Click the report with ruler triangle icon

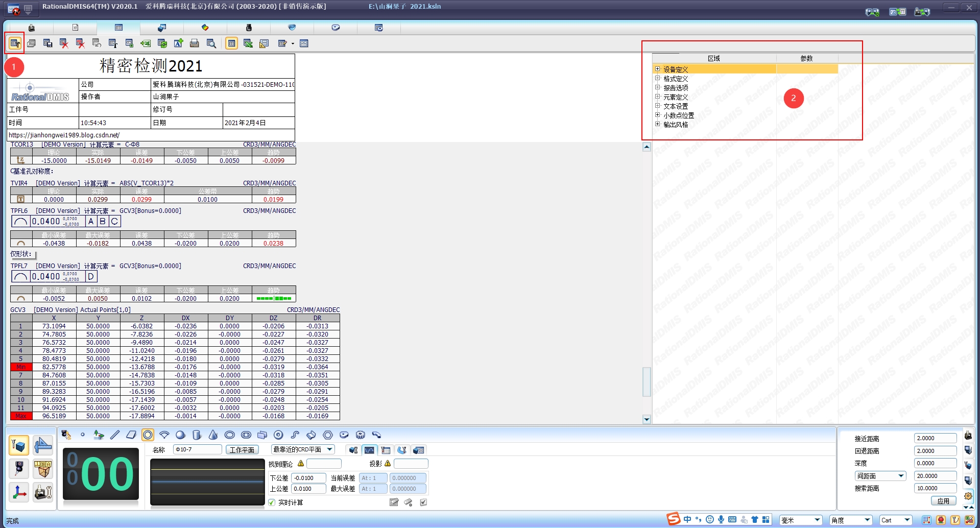pyautogui.click(x=264, y=43)
